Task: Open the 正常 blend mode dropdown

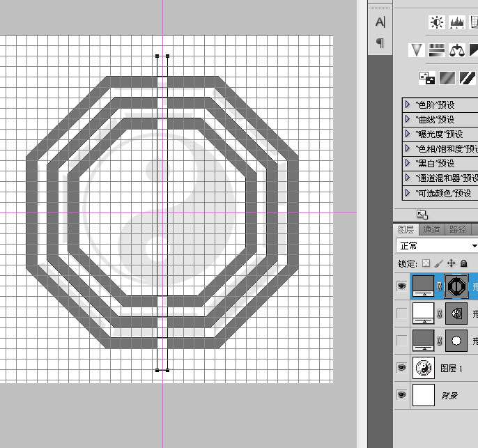Action: (x=437, y=246)
